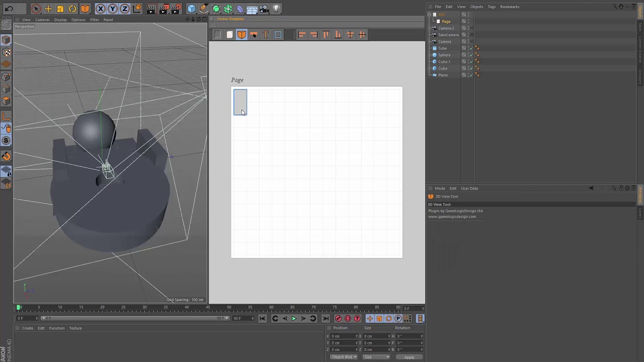Toggle Tube visibility dots

[468, 48]
